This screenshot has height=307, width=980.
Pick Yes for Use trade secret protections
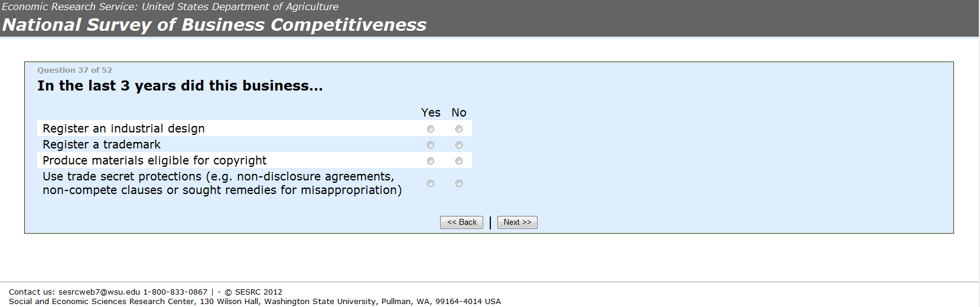click(x=431, y=183)
